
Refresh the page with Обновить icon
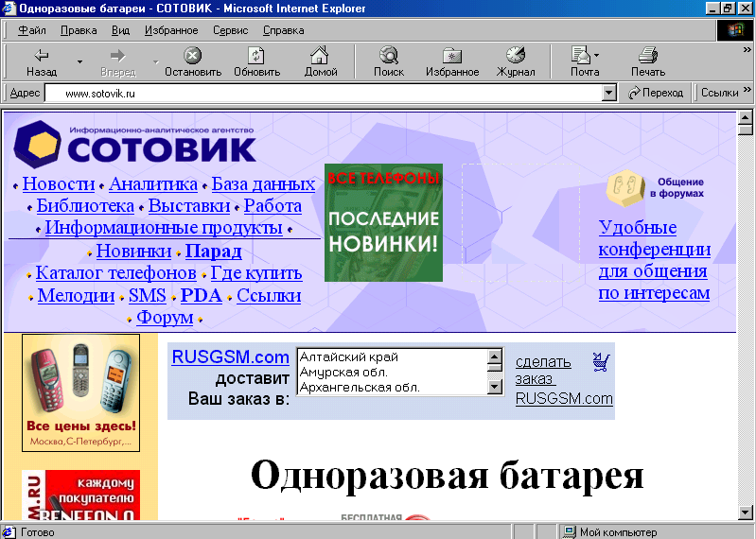(x=256, y=56)
